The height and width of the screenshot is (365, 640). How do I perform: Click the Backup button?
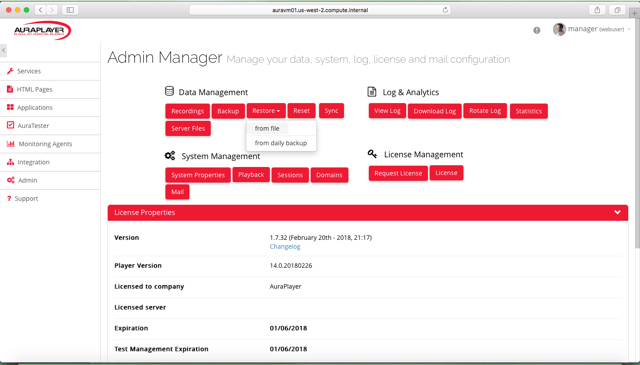coord(228,111)
